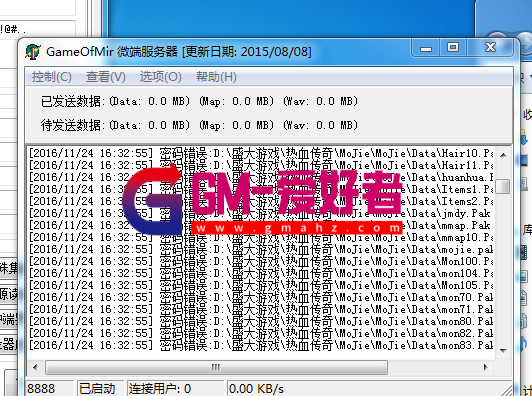
Task: Click the horizontal scrollbar left arrow
Action: (x=35, y=367)
